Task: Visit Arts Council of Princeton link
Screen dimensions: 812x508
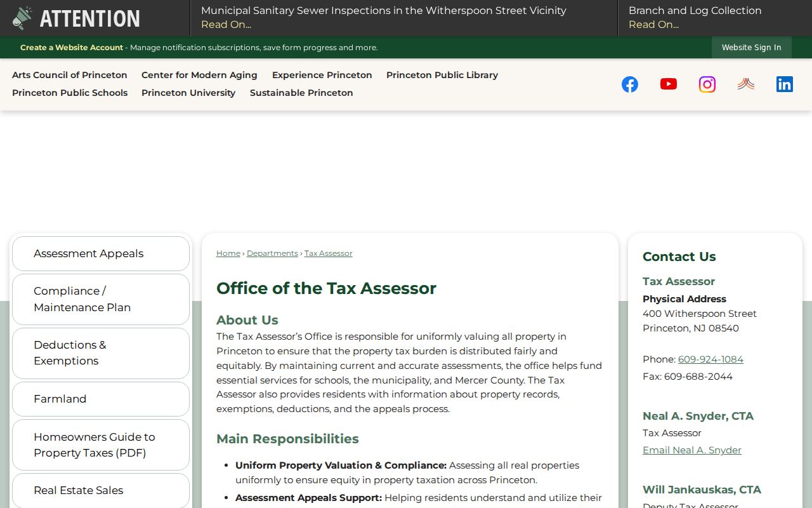Action: pyautogui.click(x=70, y=75)
